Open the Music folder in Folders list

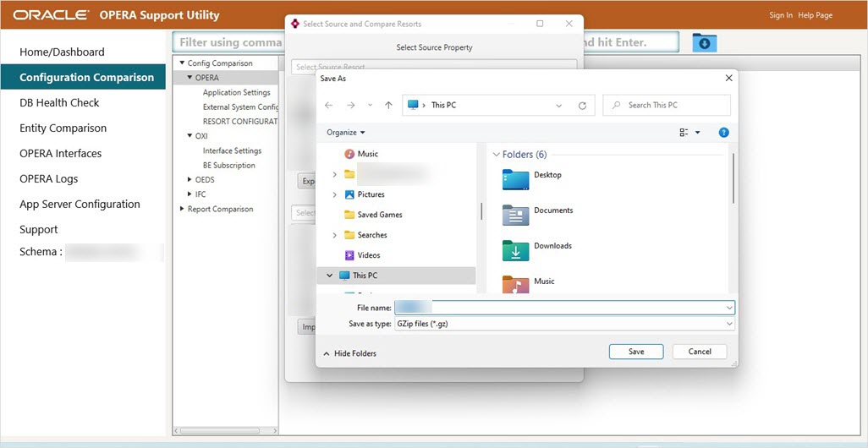(528, 284)
